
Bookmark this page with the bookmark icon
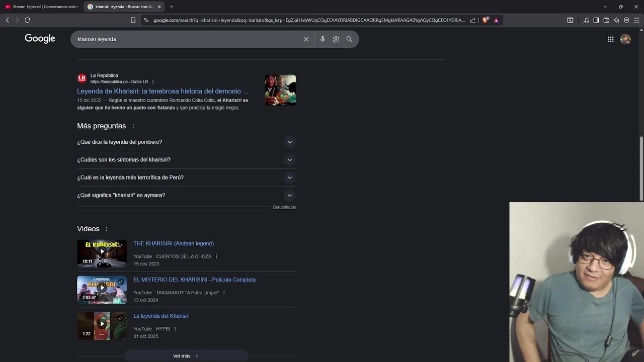click(133, 20)
